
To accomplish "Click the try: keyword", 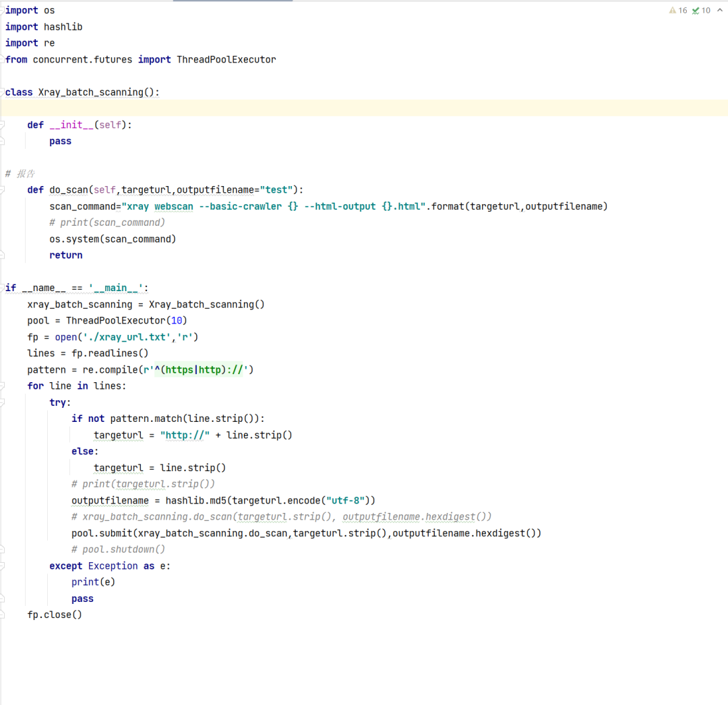I will tap(61, 402).
